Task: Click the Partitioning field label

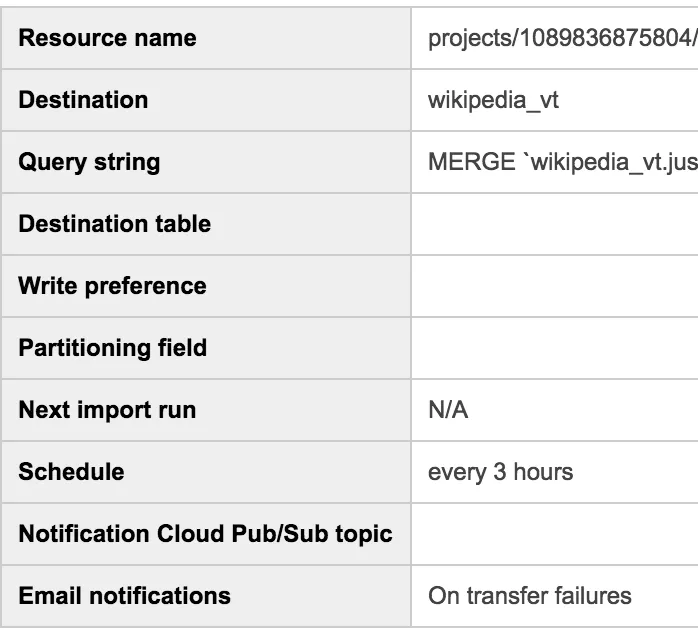Action: pos(113,348)
